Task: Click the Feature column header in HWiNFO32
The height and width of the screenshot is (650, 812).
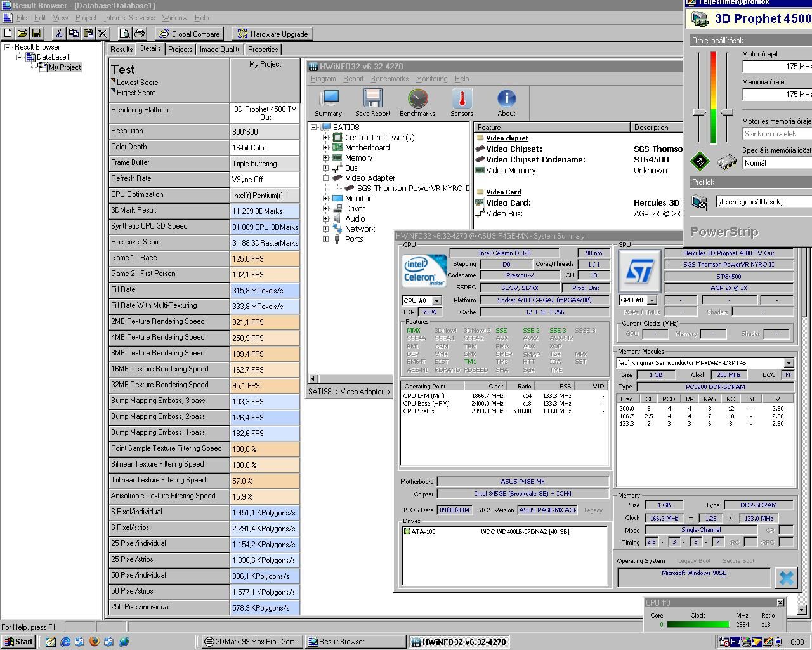Action: [x=553, y=128]
